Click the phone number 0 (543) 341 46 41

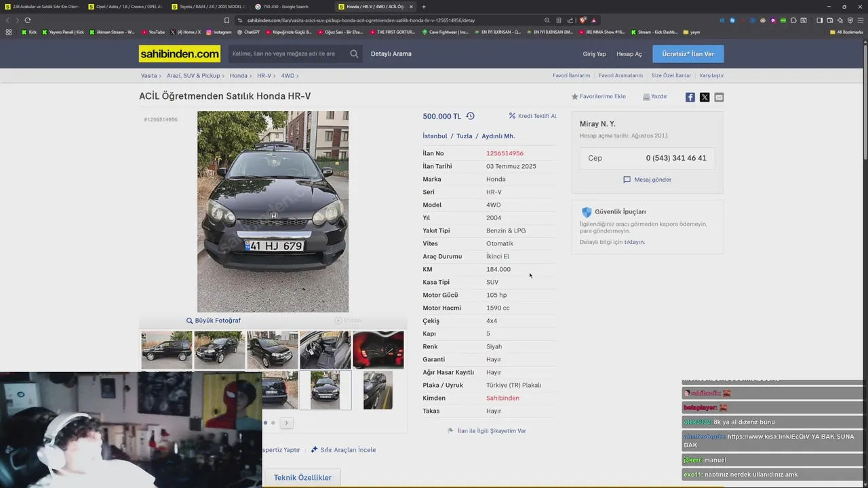click(676, 158)
